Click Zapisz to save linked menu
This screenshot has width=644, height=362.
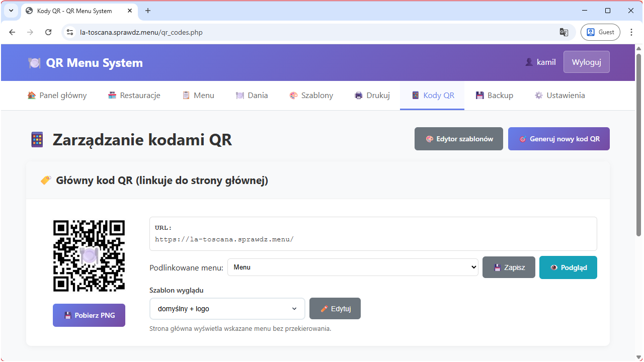pyautogui.click(x=509, y=267)
